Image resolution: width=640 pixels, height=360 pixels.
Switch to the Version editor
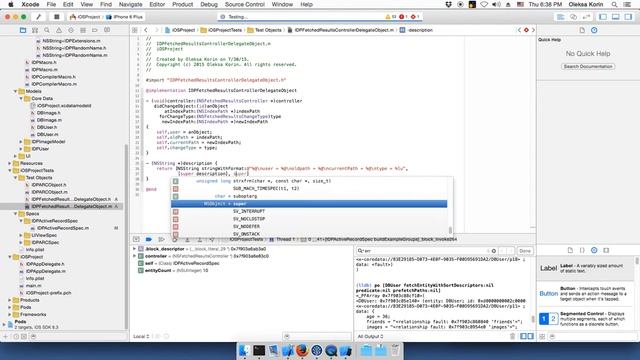586,17
